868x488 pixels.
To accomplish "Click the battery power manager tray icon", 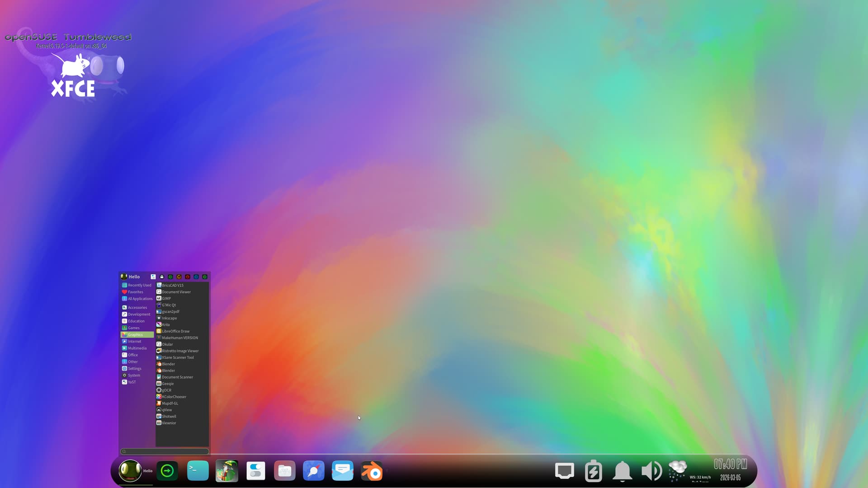I will [593, 471].
